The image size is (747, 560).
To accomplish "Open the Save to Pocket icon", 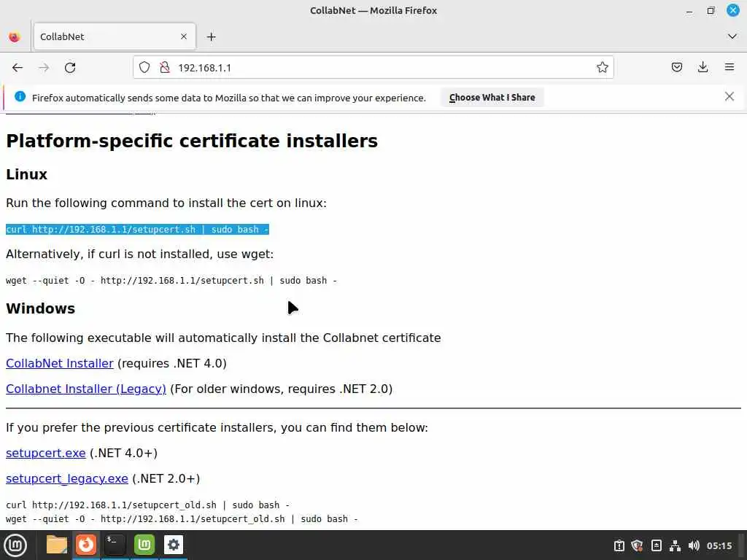I will click(676, 68).
